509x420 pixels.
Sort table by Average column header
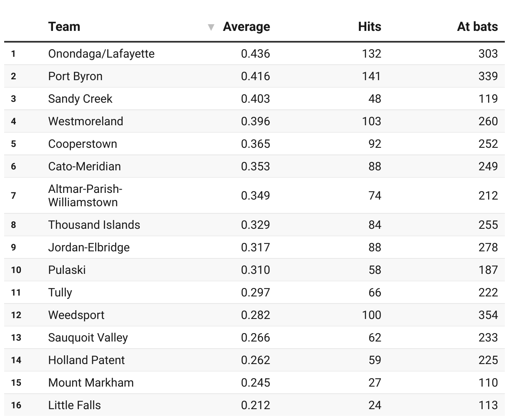coord(246,27)
